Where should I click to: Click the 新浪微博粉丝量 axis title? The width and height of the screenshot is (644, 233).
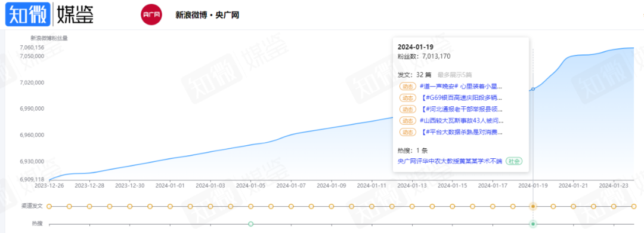coord(49,38)
